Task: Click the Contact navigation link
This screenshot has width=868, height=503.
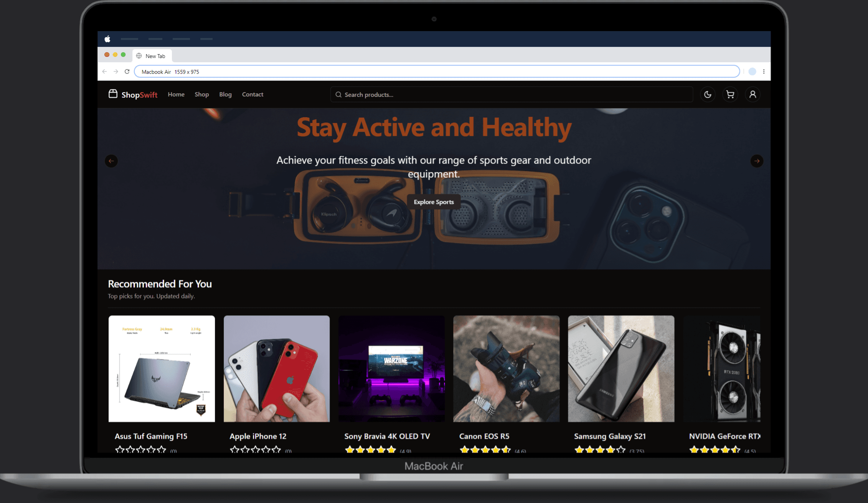Action: coord(252,94)
